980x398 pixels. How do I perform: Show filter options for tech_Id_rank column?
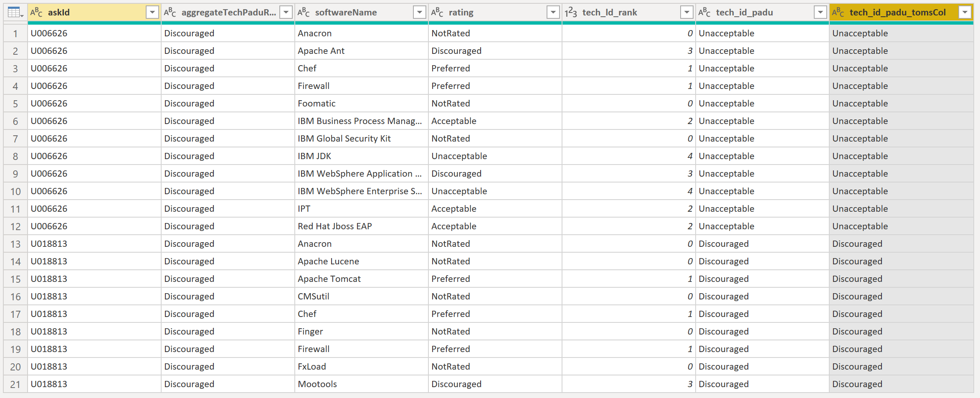(x=687, y=13)
